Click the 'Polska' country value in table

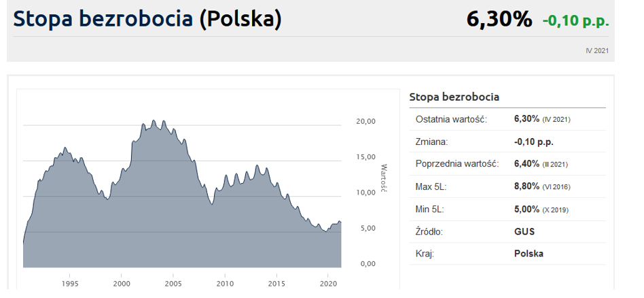[529, 254]
